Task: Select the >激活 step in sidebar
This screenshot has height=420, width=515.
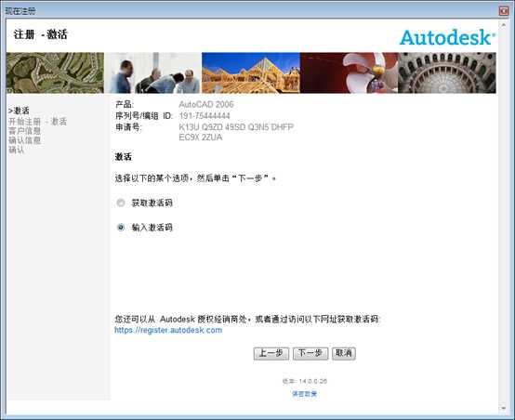Action: pyautogui.click(x=19, y=111)
